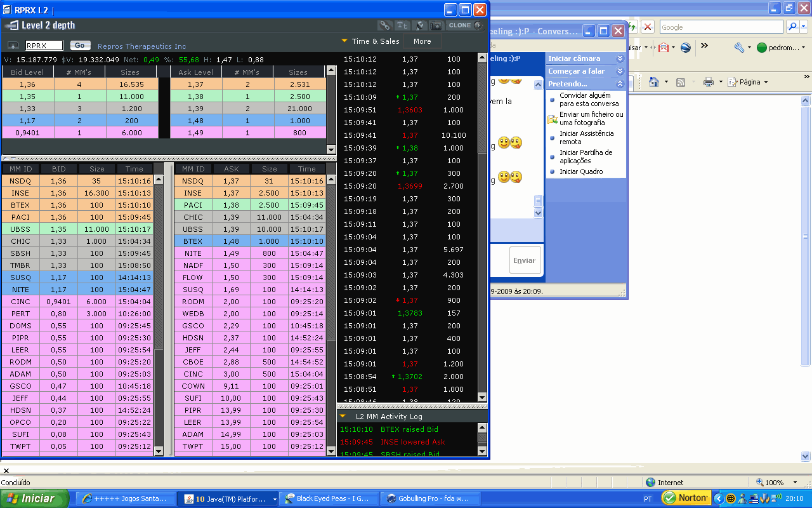
Task: Click the refresh icon in browser
Action: [632, 27]
